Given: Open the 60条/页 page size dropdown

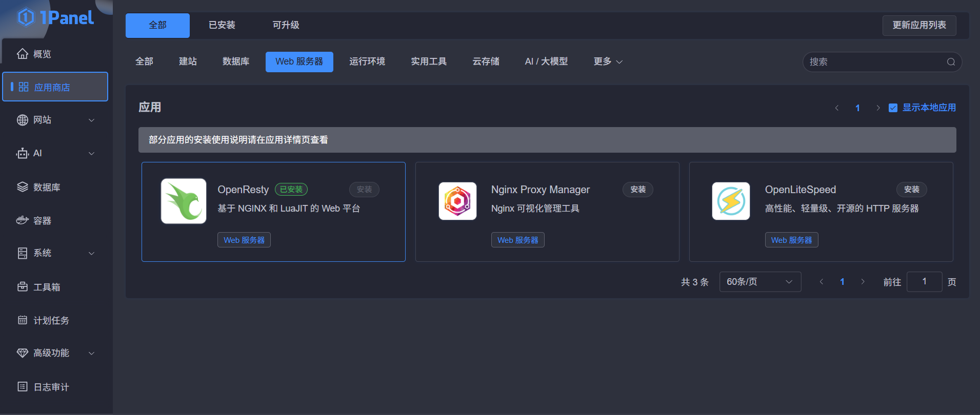Looking at the screenshot, I should [x=760, y=282].
